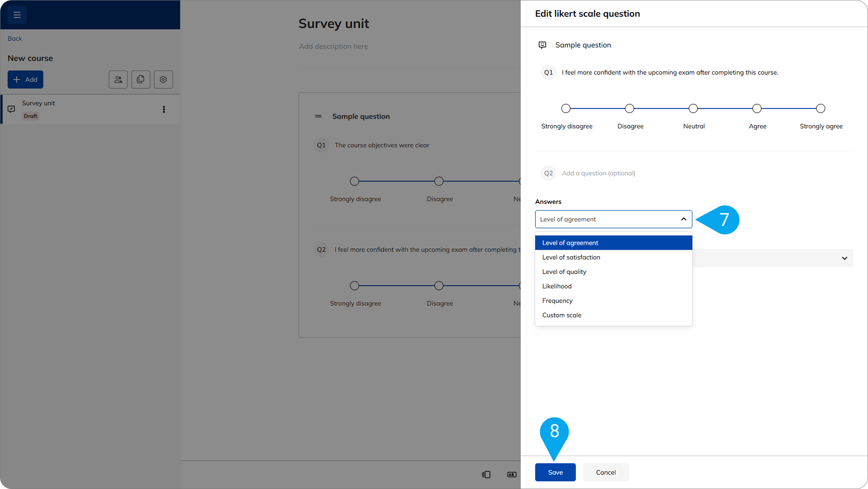
Task: Expand the collapsed section chevron on the right
Action: click(844, 258)
